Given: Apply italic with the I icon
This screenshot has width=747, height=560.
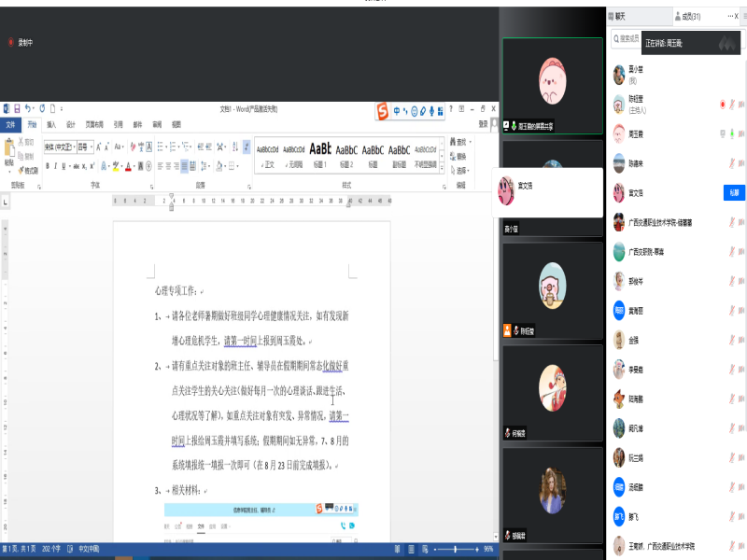Looking at the screenshot, I should click(x=57, y=166).
